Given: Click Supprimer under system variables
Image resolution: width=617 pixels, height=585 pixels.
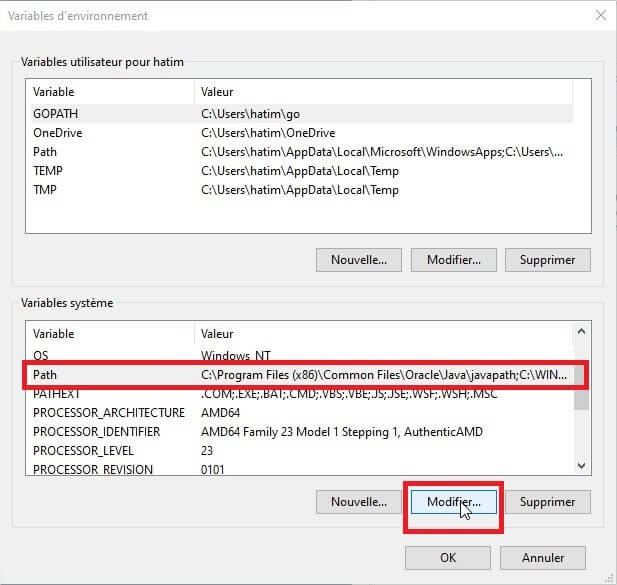Looking at the screenshot, I should coord(547,501).
